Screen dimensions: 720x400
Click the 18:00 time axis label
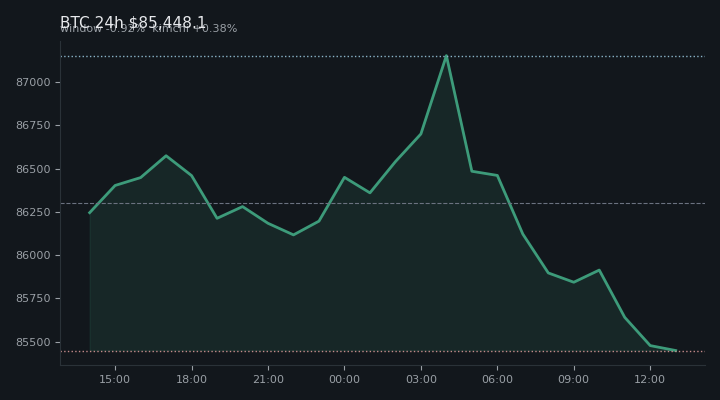coord(191,379)
